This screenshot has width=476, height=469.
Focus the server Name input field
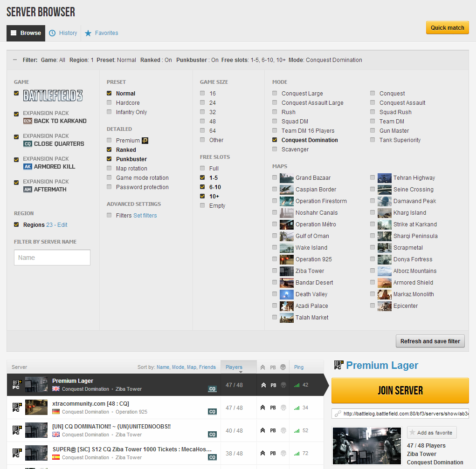(x=52, y=258)
